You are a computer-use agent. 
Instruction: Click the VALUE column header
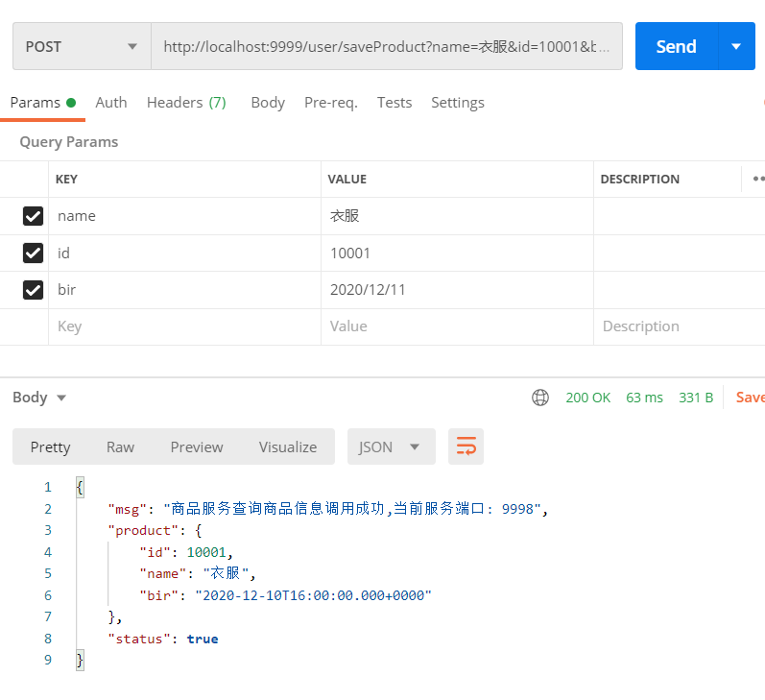tap(347, 180)
